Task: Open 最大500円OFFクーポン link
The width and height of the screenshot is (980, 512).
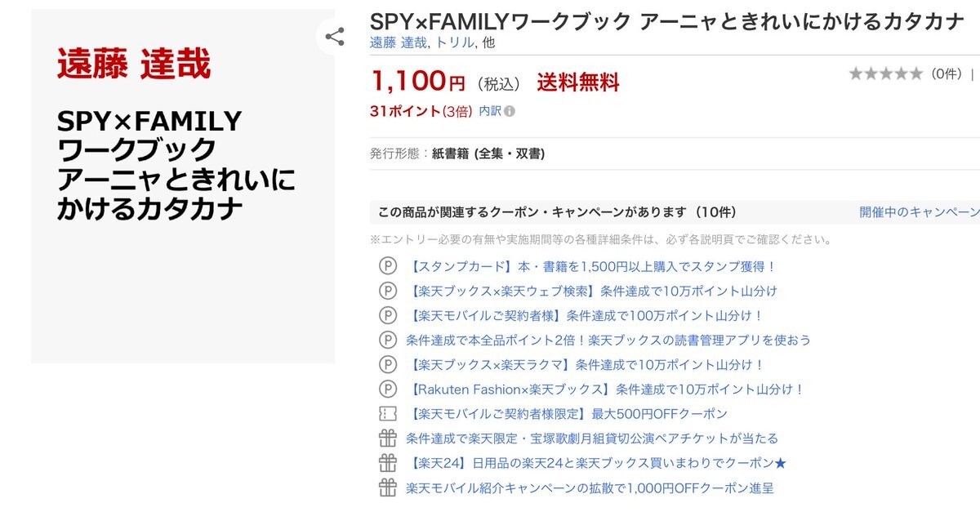Action: coord(567,414)
